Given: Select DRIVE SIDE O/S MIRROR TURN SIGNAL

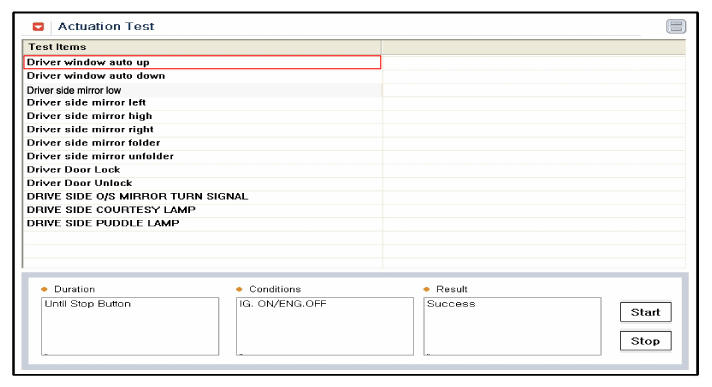Looking at the screenshot, I should (202, 197).
